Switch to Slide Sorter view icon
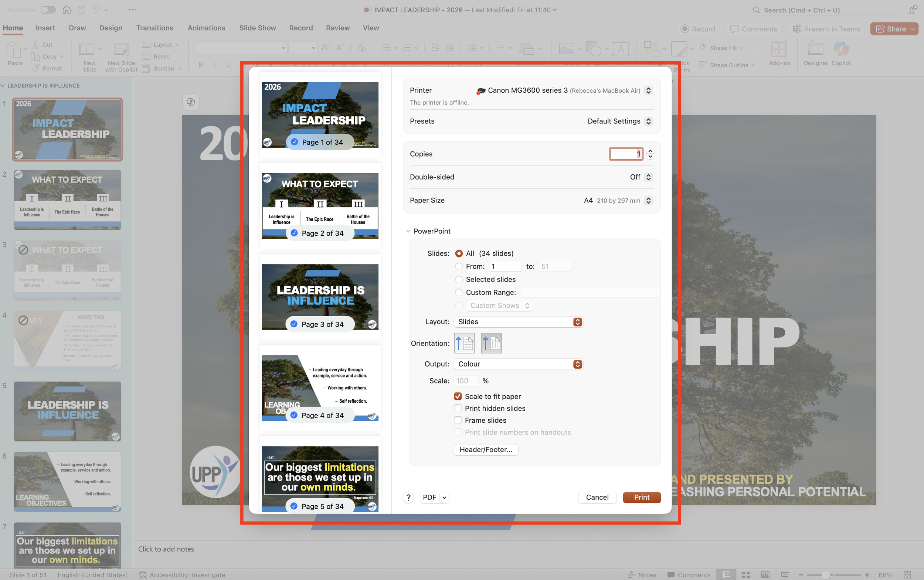Viewport: 924px width, 580px height. pos(745,574)
